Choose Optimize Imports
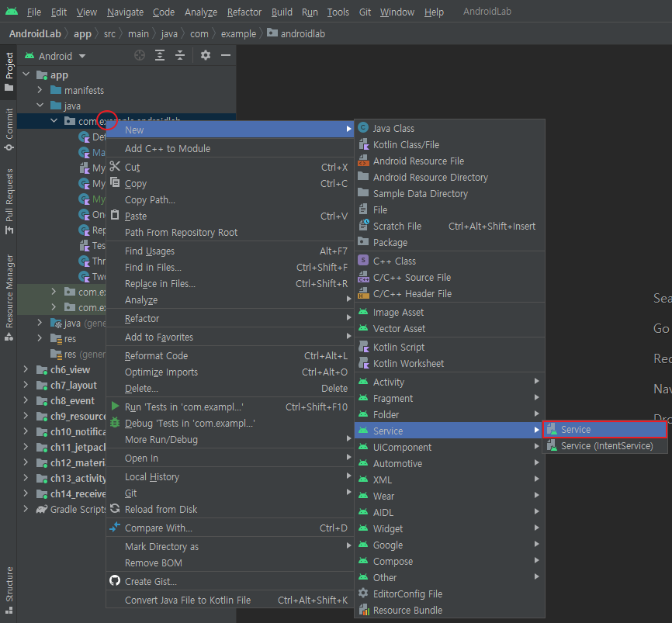The image size is (672, 623). (230, 372)
